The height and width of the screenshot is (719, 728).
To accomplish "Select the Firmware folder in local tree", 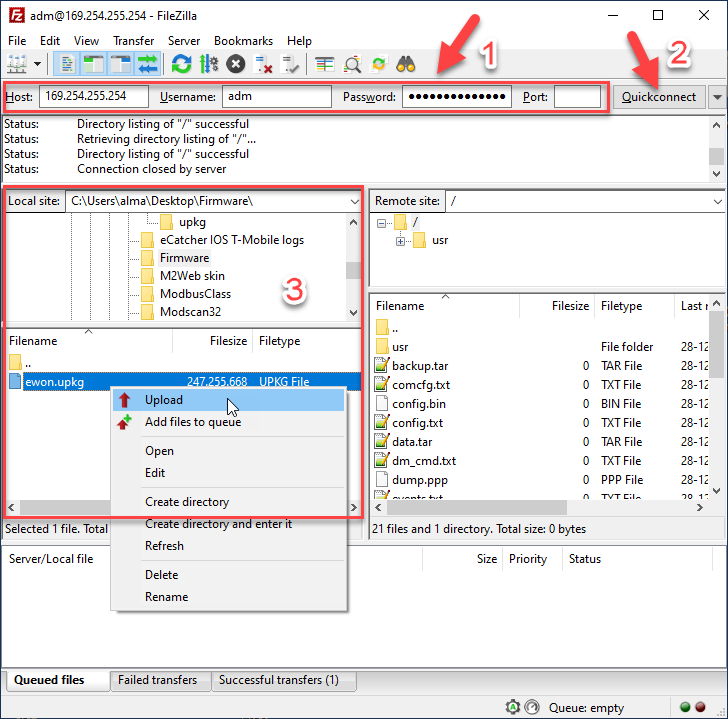I will 184,258.
